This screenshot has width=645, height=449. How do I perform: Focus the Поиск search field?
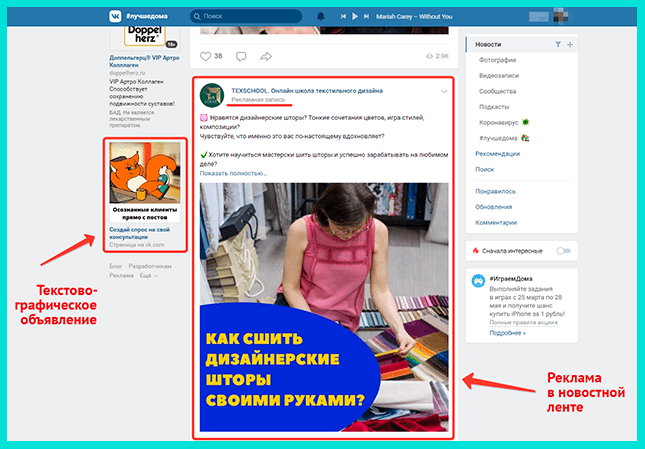[x=246, y=16]
